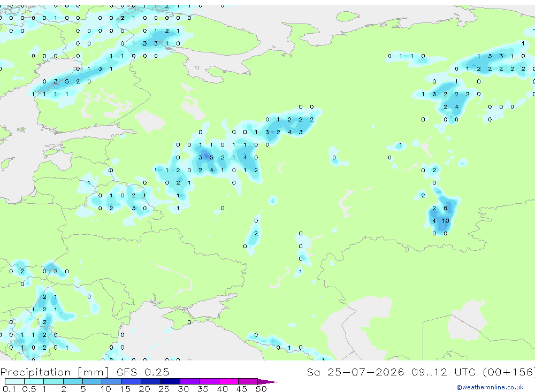Select the 45–50 mm legend color swatch
Image resolution: width=535 pixels, height=392 pixels.
(248, 381)
